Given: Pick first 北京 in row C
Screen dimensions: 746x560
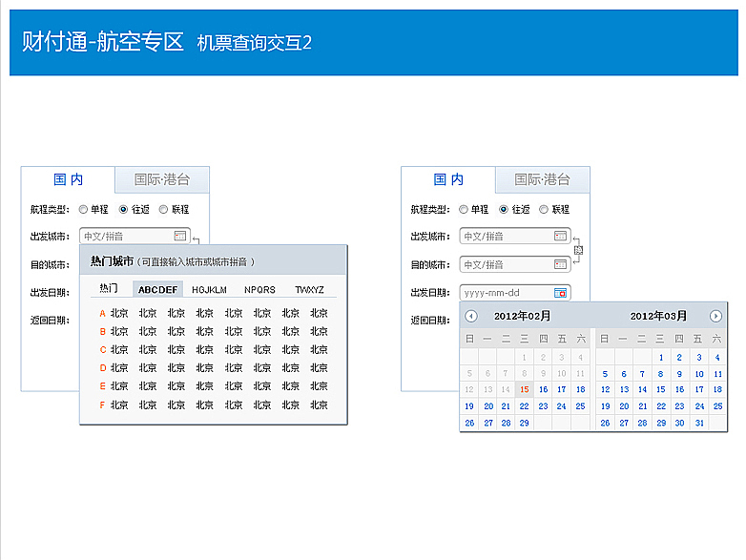Looking at the screenshot, I should click(119, 350).
